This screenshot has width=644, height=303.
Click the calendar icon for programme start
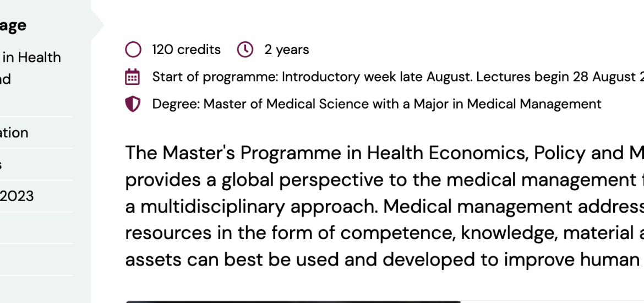tap(133, 77)
